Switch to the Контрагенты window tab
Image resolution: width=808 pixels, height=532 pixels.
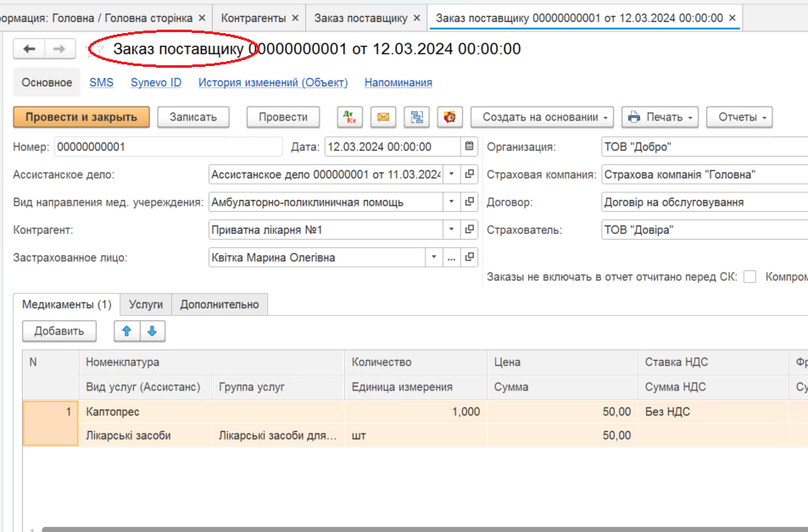(259, 18)
